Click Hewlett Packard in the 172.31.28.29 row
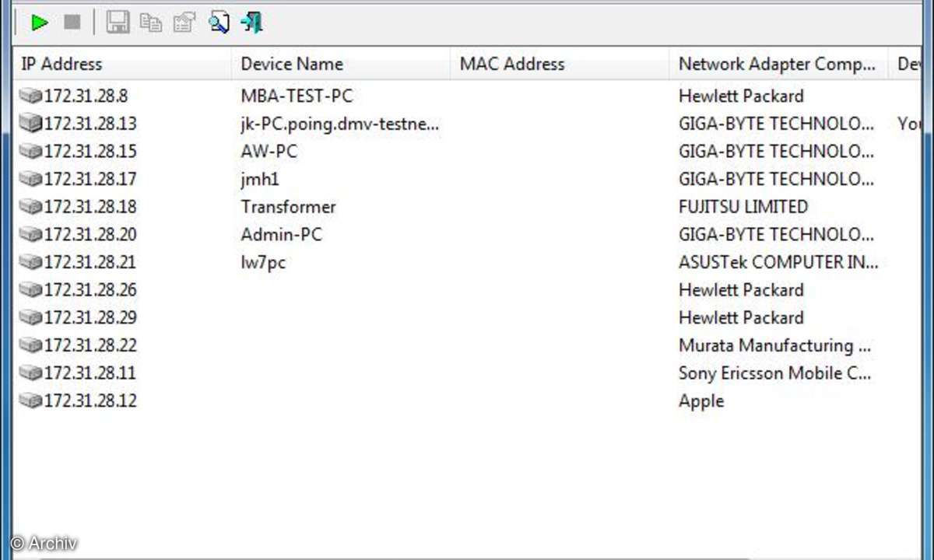Screen dimensions: 934x560 click(x=741, y=317)
